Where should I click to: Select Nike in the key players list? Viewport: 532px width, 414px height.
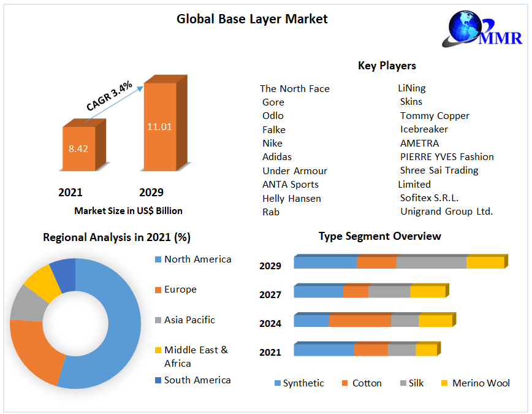pos(272,144)
